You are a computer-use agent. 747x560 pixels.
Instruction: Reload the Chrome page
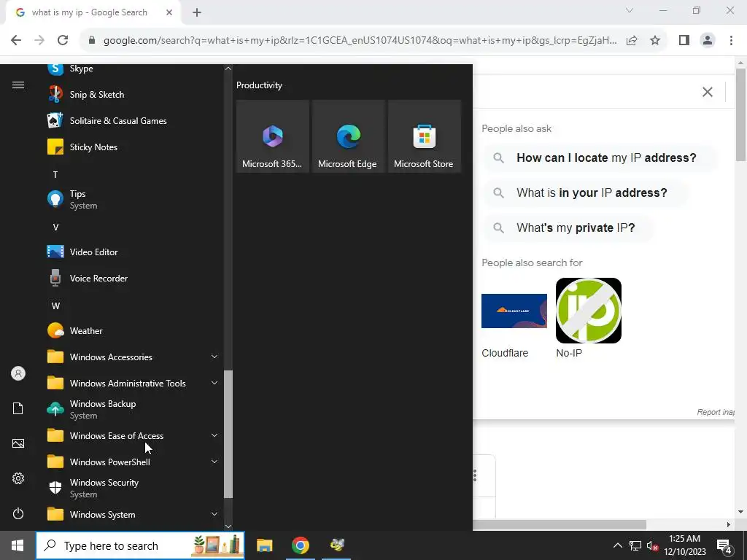pos(63,41)
